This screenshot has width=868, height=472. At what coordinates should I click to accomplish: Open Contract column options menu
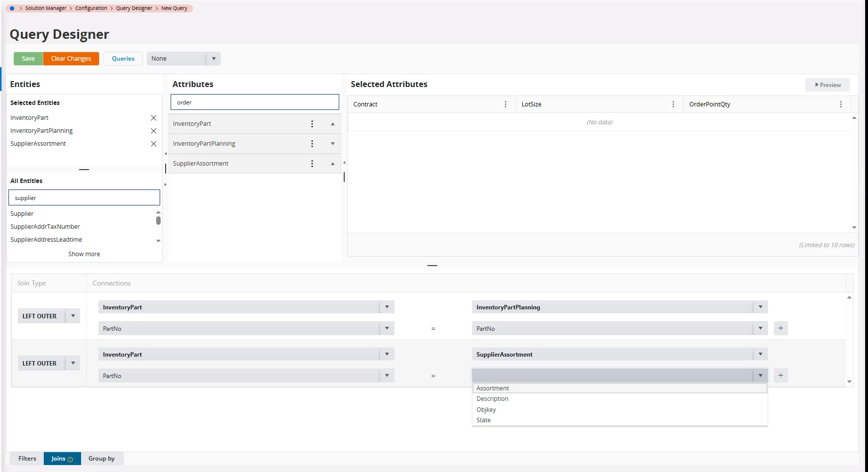[505, 104]
